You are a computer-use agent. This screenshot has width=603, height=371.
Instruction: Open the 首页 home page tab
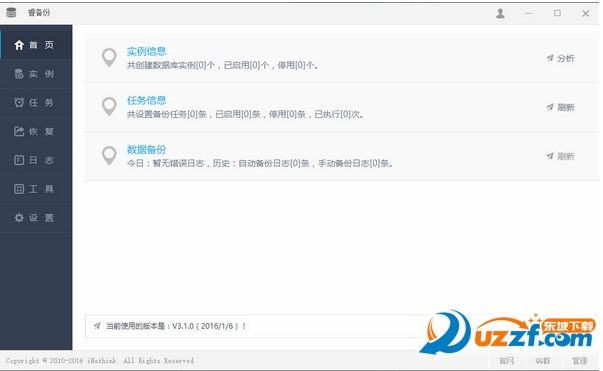(x=36, y=45)
